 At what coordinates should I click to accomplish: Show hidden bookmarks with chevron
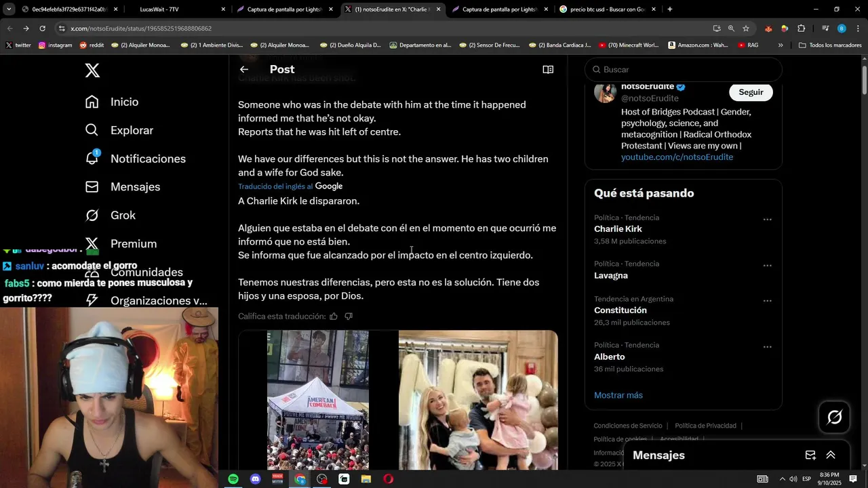click(781, 45)
